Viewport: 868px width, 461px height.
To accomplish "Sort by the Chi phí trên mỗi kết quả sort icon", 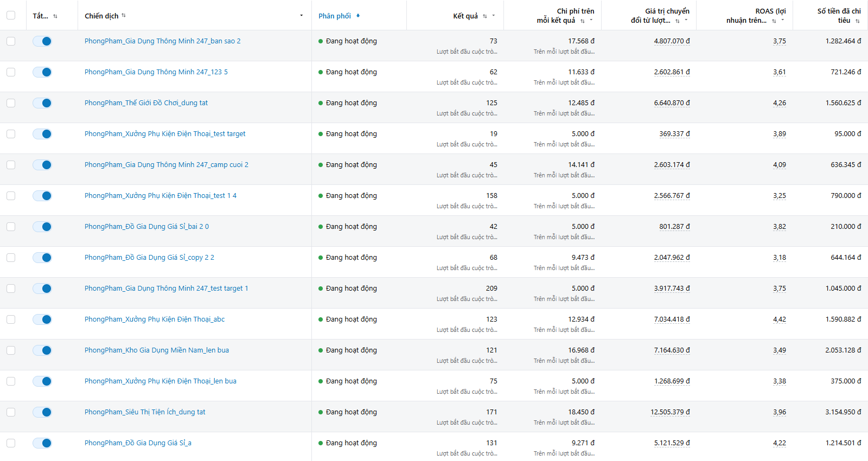I will pos(583,21).
